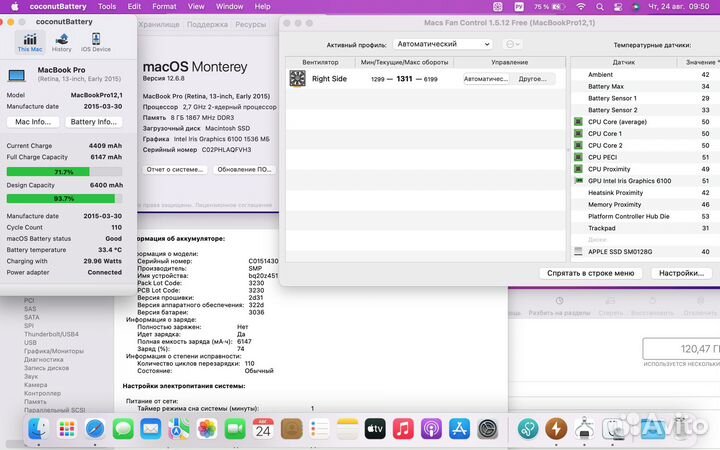Select SATA in System Information sidebar

pos(32,317)
